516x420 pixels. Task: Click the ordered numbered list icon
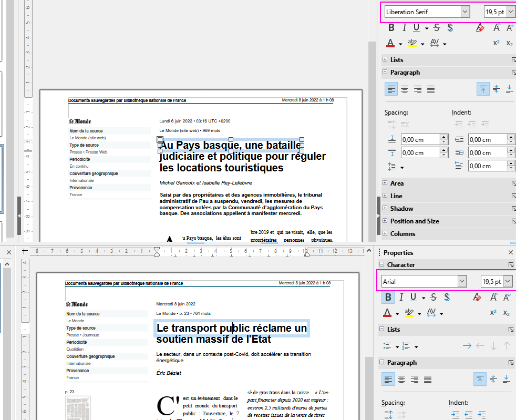[x=406, y=346]
